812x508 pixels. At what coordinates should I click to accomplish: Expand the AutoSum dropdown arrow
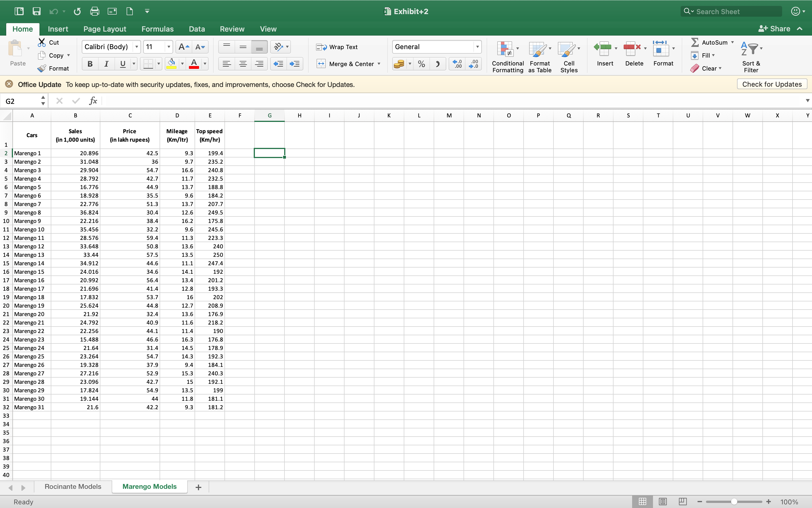pyautogui.click(x=732, y=42)
